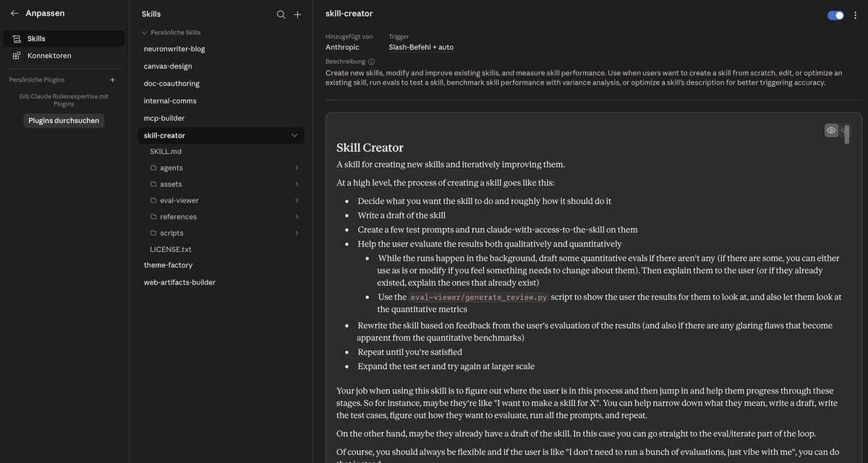The image size is (868, 463).
Task: Click 'Expand the test set' bullet line
Action: (446, 366)
